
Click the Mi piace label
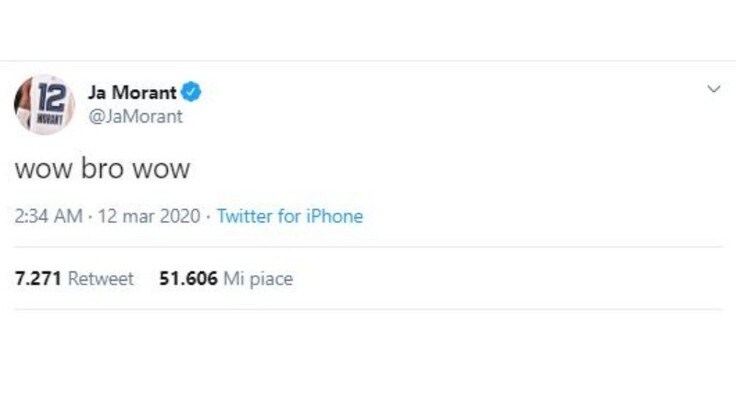click(x=258, y=279)
